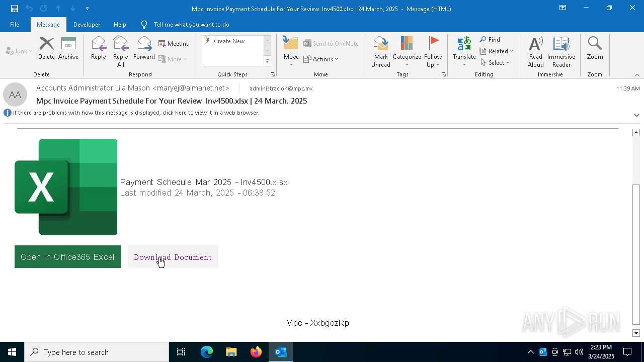Click the volume icon in system tray
Viewport: 644px width, 362px height.
pyautogui.click(x=579, y=352)
